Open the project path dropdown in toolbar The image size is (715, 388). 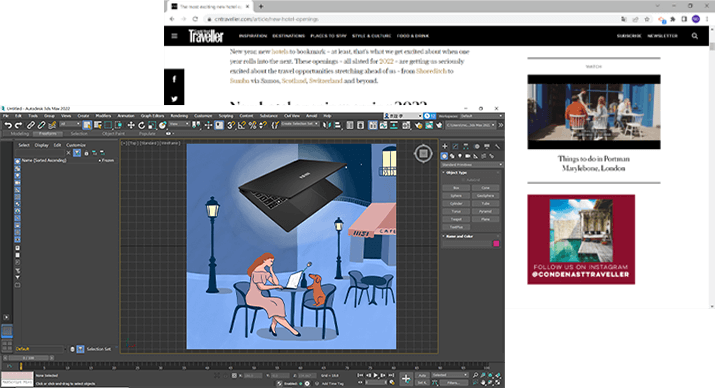[471, 125]
